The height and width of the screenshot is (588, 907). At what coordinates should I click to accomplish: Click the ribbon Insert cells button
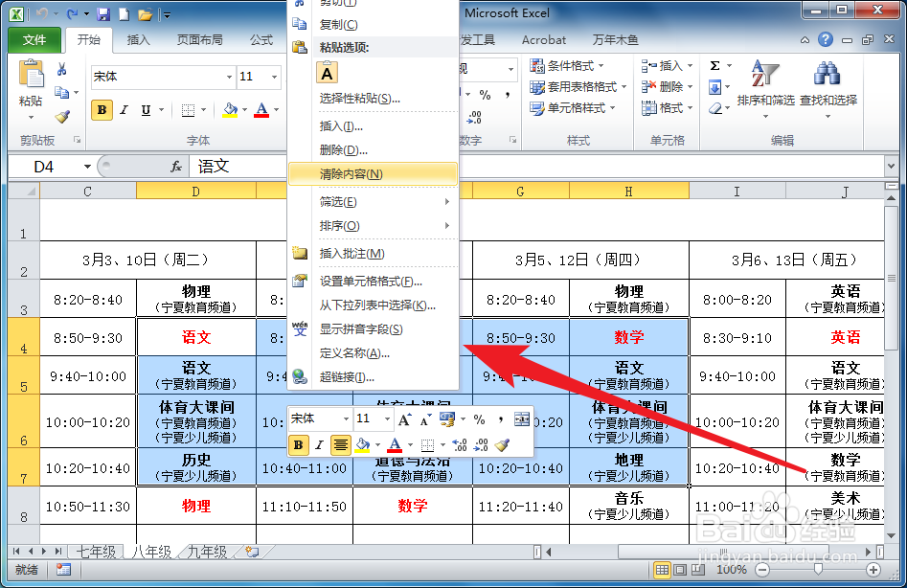(x=667, y=66)
